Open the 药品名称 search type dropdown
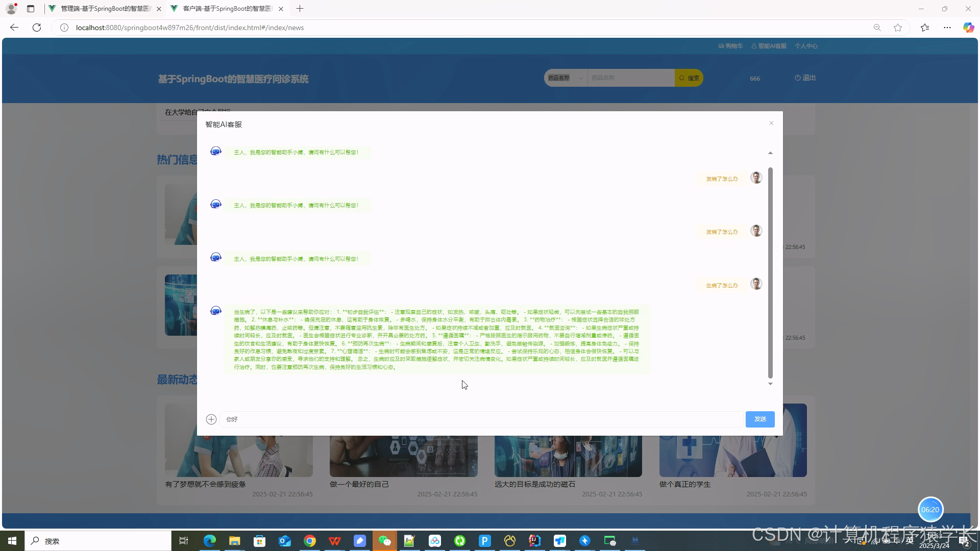This screenshot has width=980, height=551. click(566, 78)
